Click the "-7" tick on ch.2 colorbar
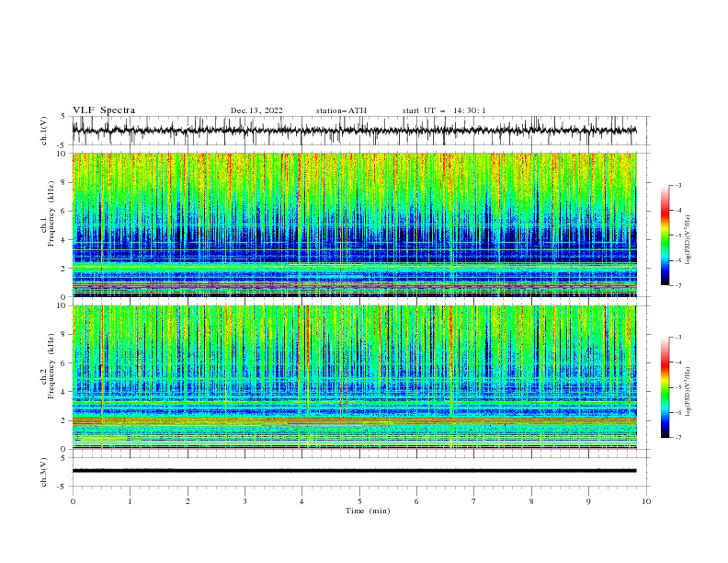The width and height of the screenshot is (728, 563). [x=678, y=438]
